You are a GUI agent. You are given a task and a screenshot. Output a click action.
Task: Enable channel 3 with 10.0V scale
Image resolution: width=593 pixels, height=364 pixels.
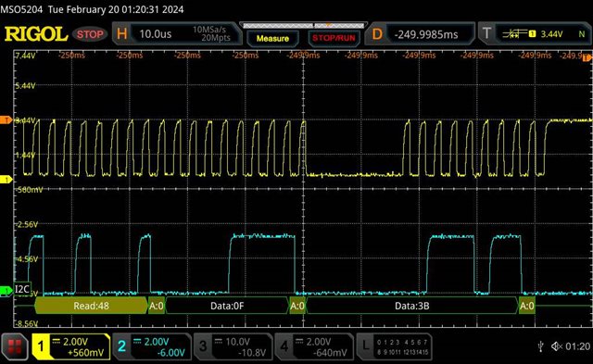(233, 346)
